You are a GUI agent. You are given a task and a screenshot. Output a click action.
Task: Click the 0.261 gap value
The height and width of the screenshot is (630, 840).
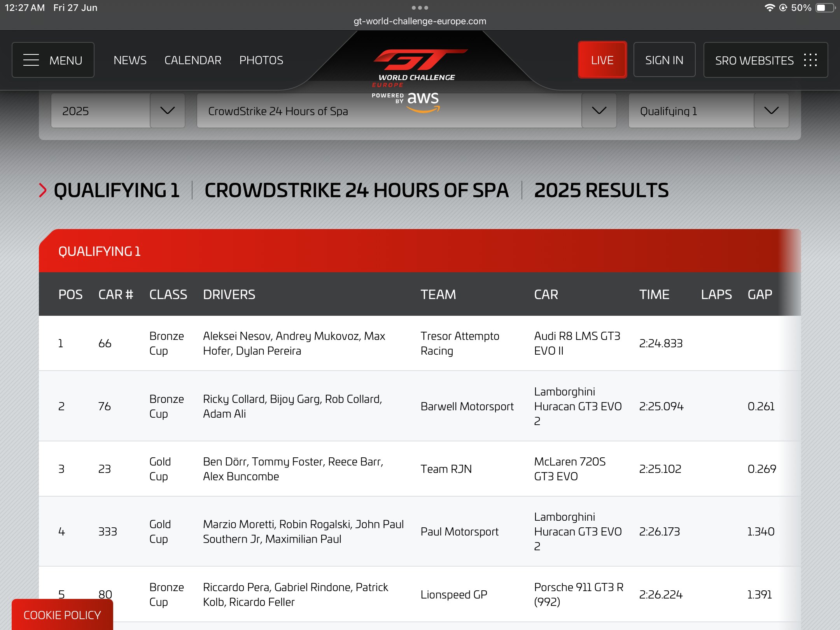(761, 406)
